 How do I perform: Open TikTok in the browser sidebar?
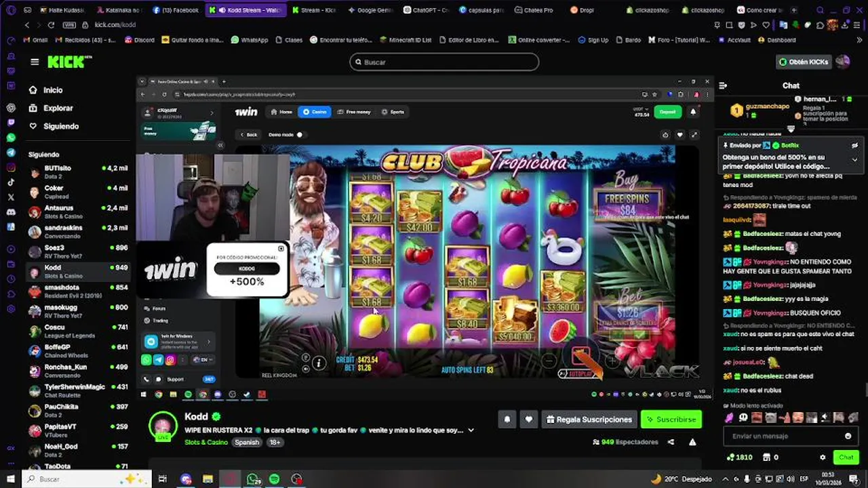point(11,182)
